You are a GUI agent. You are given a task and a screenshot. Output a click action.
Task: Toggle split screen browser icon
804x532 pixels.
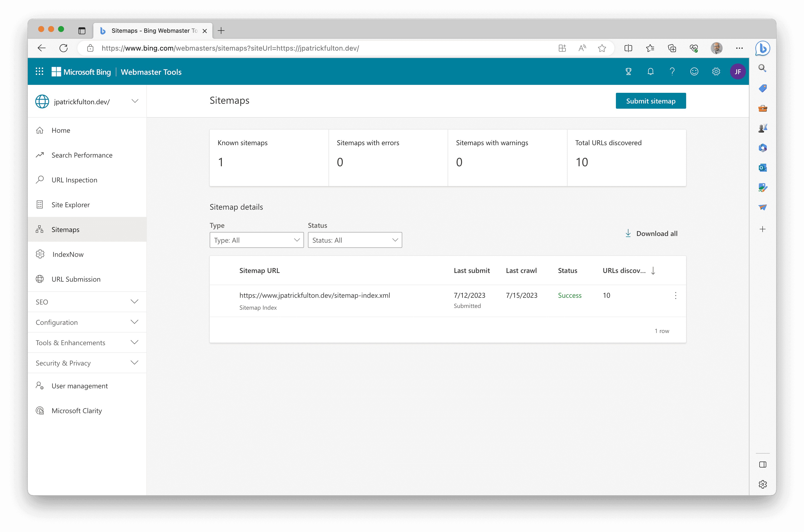[628, 48]
